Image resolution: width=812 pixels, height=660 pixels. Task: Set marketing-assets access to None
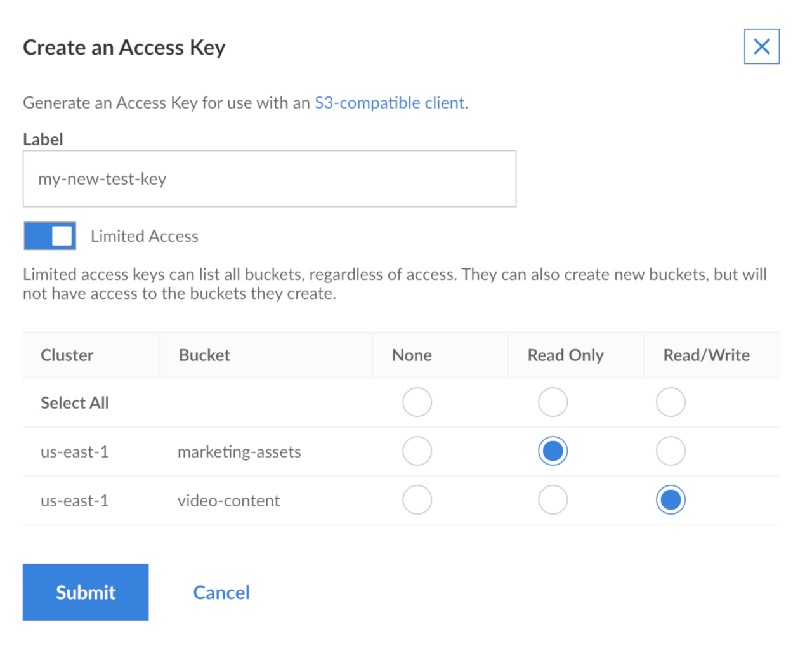(x=417, y=451)
